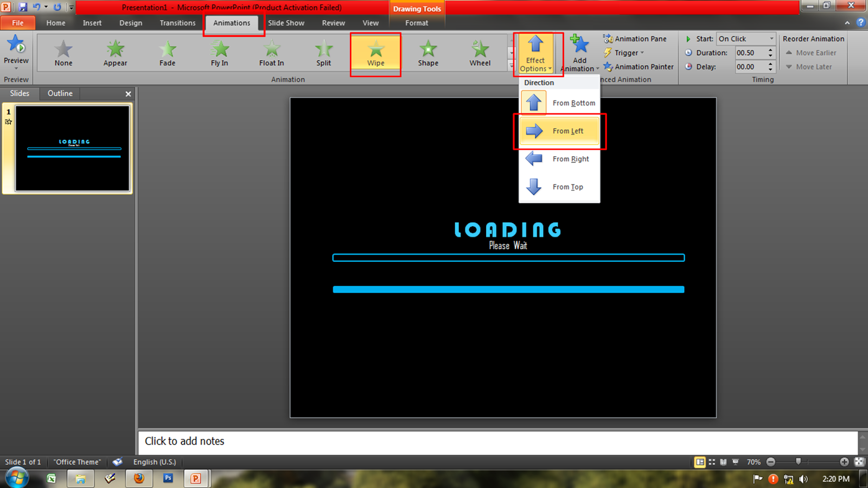Switch to the Transitions tab
This screenshot has width=868, height=488.
pyautogui.click(x=177, y=23)
